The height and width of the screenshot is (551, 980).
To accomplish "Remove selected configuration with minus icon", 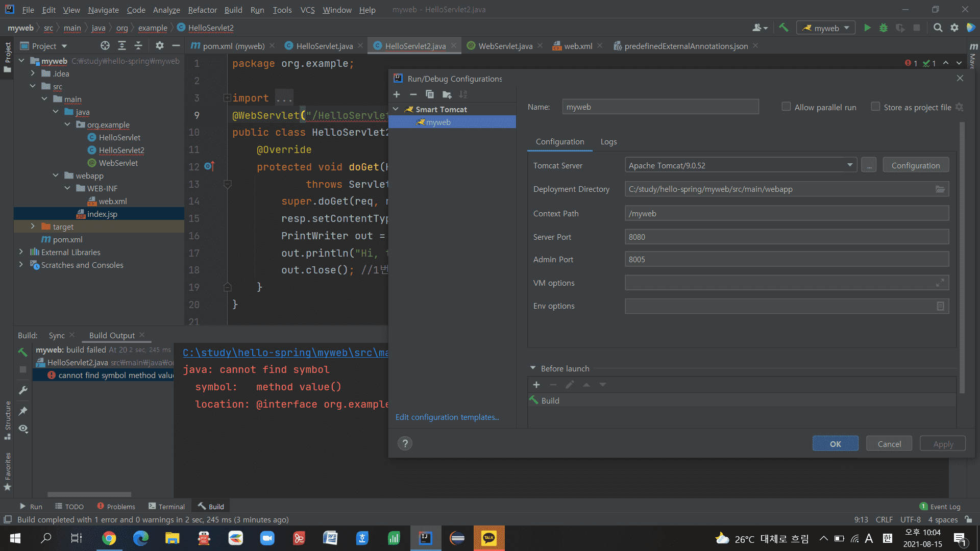I will (x=413, y=94).
